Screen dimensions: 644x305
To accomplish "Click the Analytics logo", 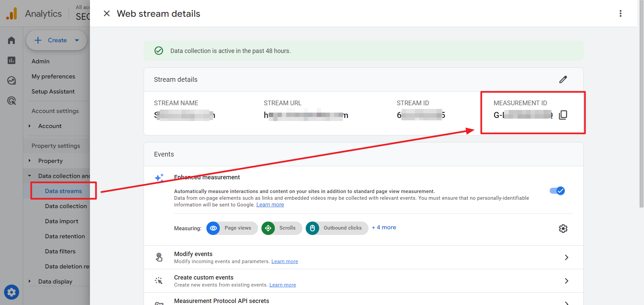I will [x=11, y=14].
